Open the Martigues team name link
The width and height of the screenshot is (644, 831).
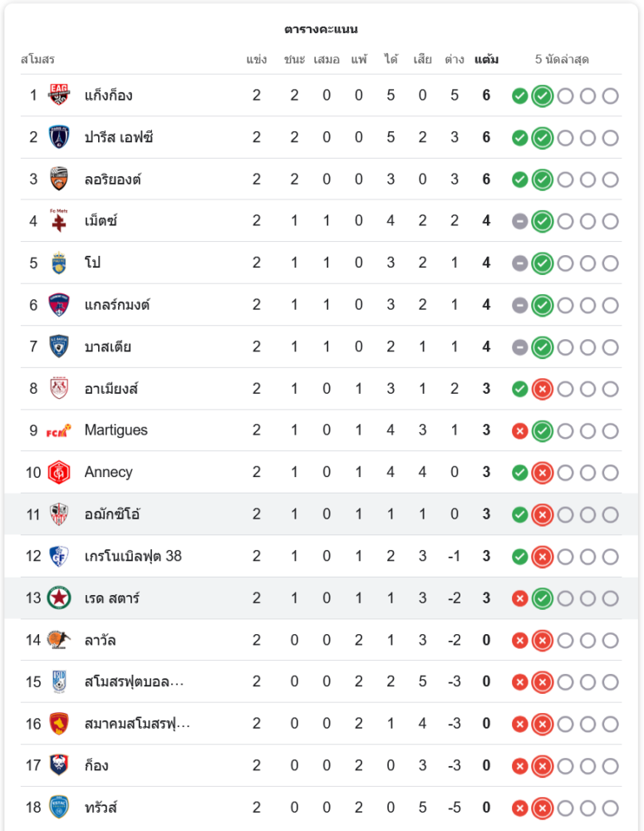tap(116, 430)
